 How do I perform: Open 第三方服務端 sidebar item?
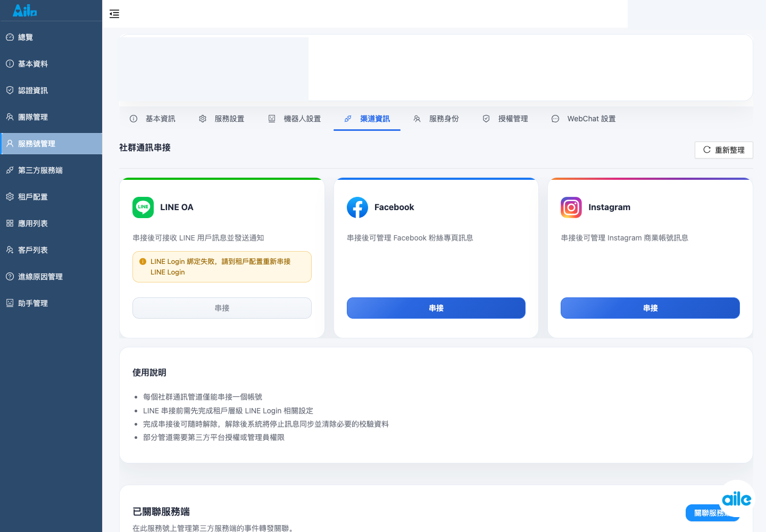click(51, 170)
